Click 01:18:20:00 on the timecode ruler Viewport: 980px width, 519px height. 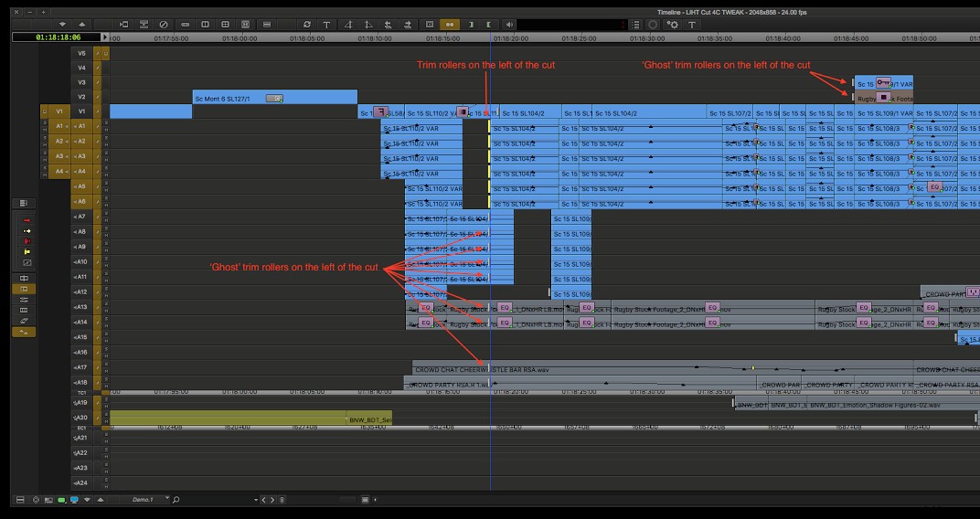point(511,38)
